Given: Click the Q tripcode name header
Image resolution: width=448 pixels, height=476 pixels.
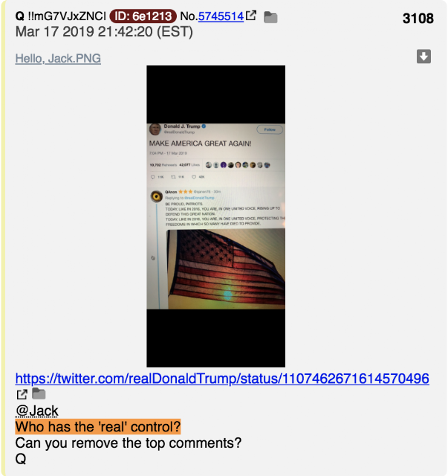Looking at the screenshot, I should click(x=61, y=16).
